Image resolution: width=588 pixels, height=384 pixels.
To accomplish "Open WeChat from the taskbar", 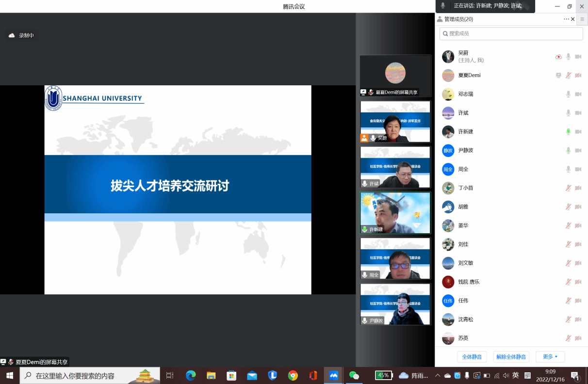I will pyautogui.click(x=354, y=375).
